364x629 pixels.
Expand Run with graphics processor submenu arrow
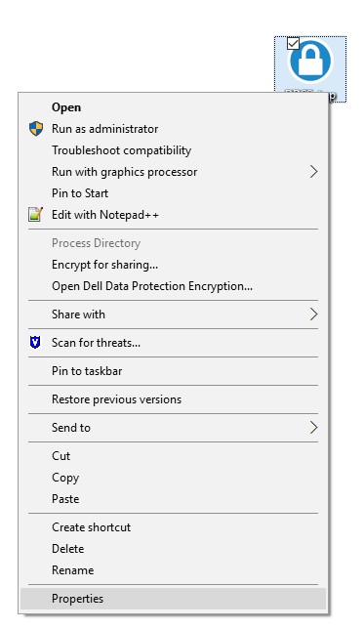pos(314,172)
